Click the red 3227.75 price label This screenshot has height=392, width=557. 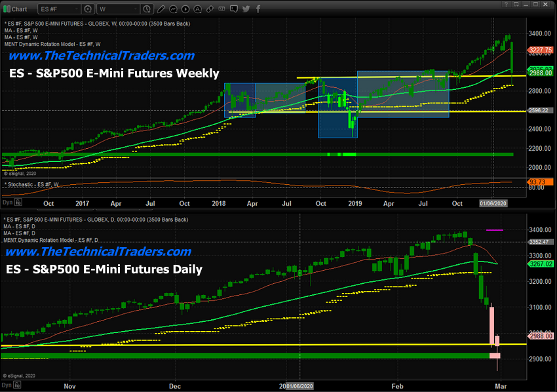pos(541,49)
